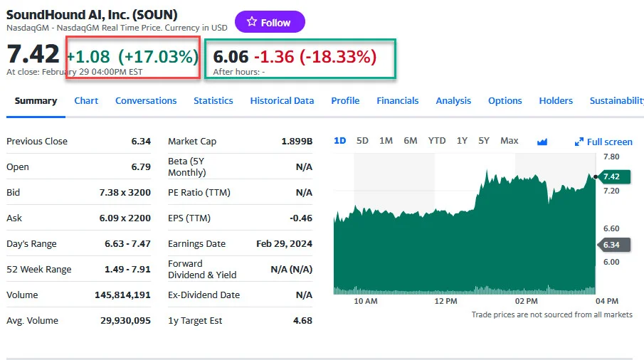Viewport: 644px width, 360px height.
Task: Click the Avg. Volume value 29,930,095
Action: pos(125,321)
